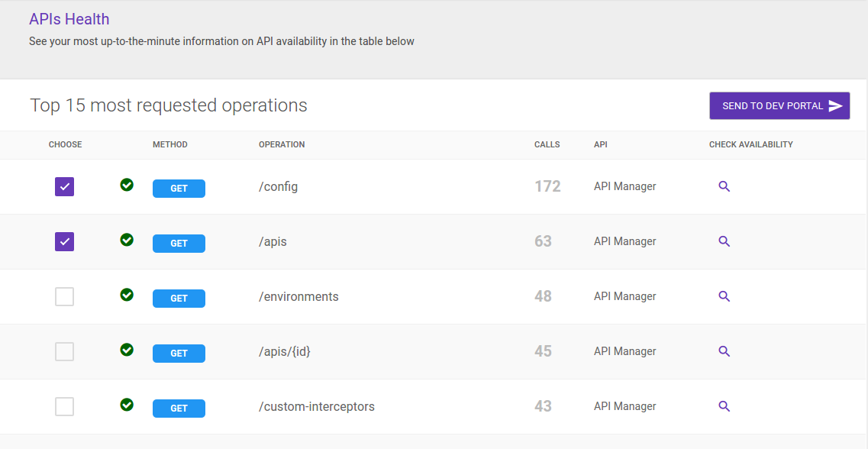Click the GET badge for /config

point(179,189)
